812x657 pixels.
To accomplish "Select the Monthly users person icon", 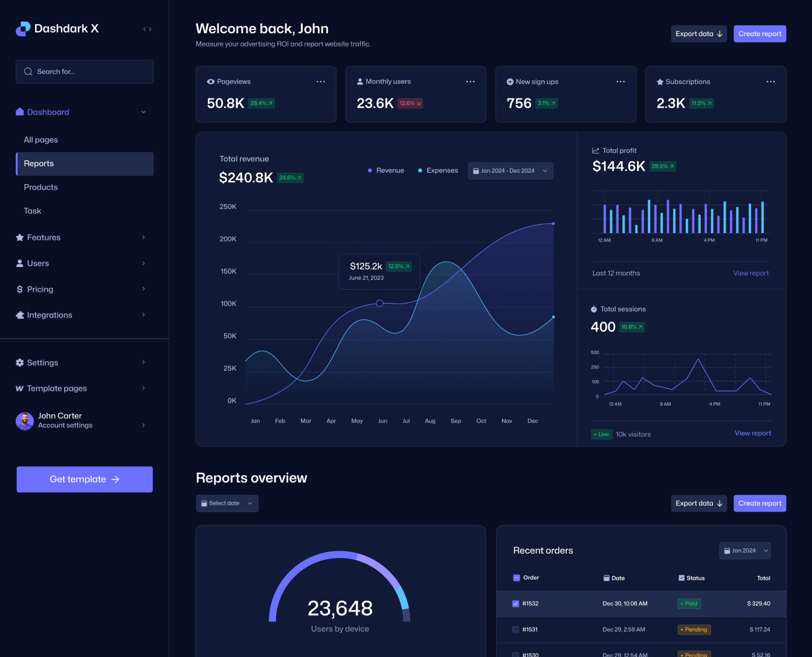I will coord(360,82).
